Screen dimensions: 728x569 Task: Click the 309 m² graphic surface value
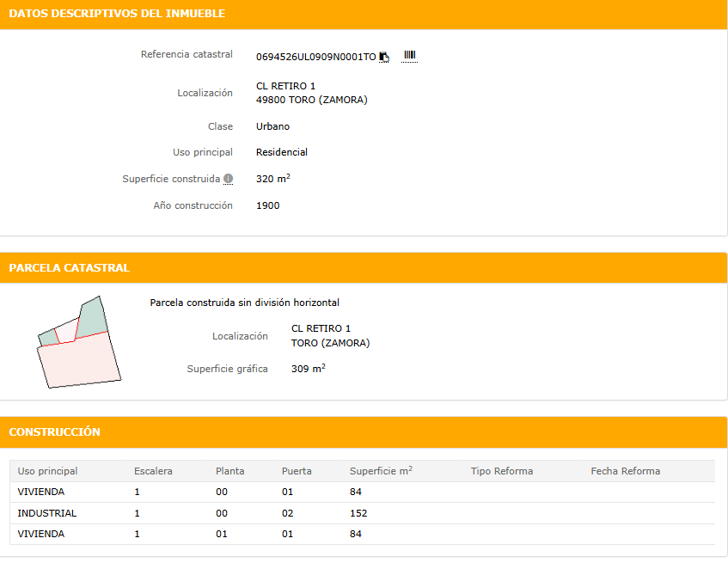308,369
